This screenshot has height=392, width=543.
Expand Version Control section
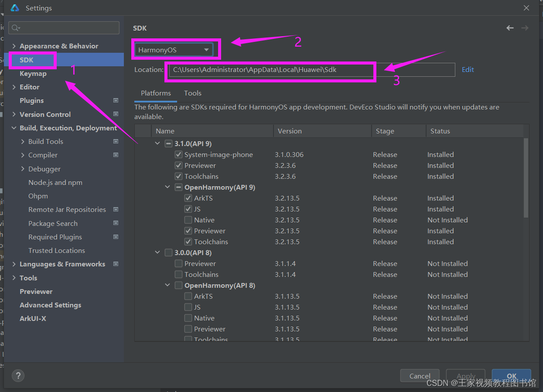(14, 114)
